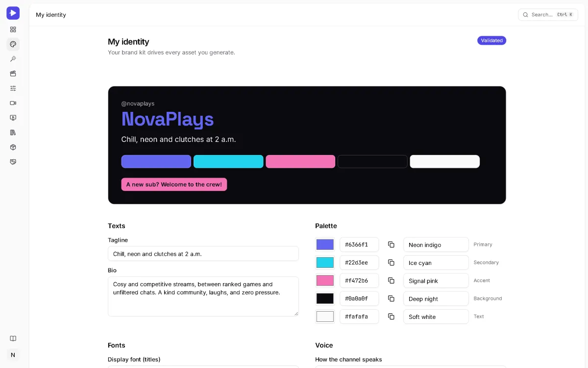Click the dark bar in brand preview
Image resolution: width=588 pixels, height=368 pixels.
point(373,161)
